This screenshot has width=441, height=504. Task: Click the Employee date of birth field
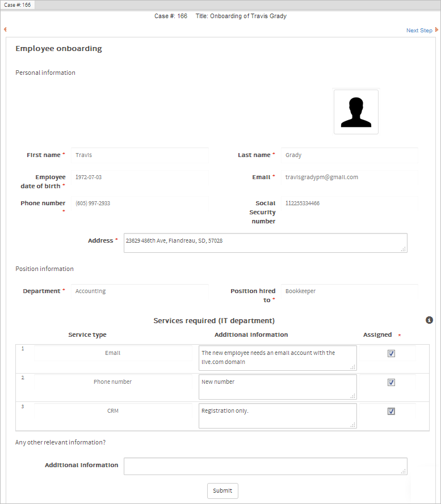pos(140,177)
